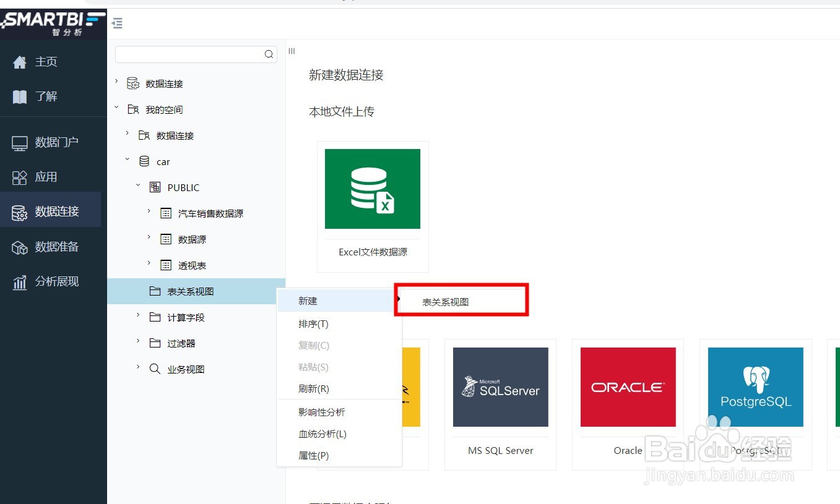
Task: Click the cube icon beside 数据准备
Action: point(20,247)
